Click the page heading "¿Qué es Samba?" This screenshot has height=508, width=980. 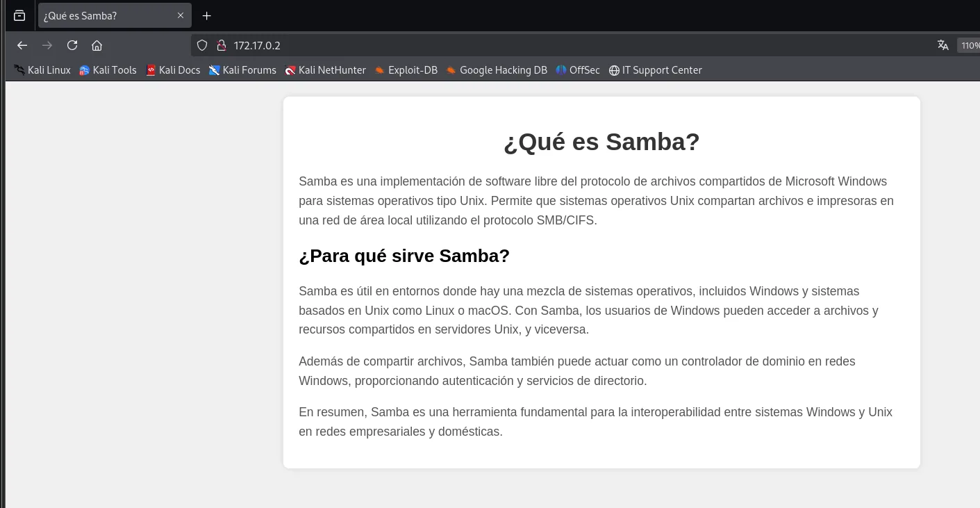click(x=601, y=142)
